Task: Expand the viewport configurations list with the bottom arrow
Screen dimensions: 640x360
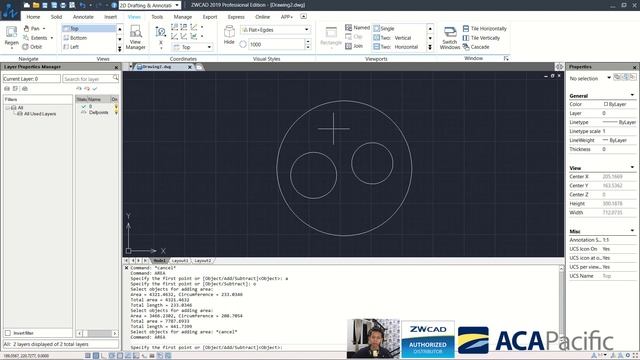Action: tap(430, 47)
